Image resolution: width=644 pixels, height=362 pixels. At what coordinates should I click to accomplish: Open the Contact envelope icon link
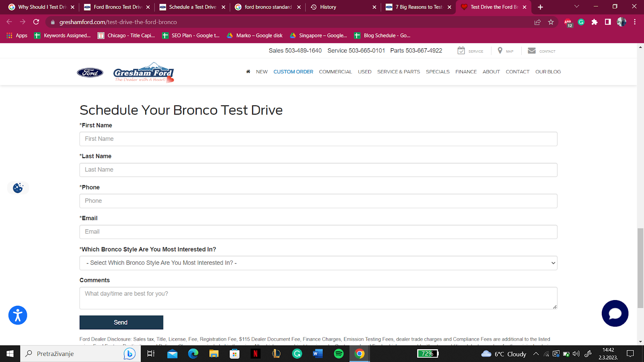541,51
